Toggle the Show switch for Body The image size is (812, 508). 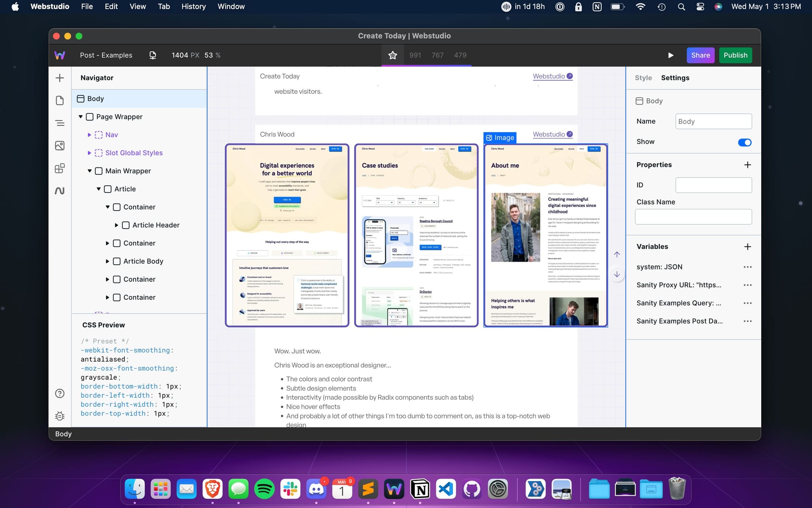click(x=745, y=142)
